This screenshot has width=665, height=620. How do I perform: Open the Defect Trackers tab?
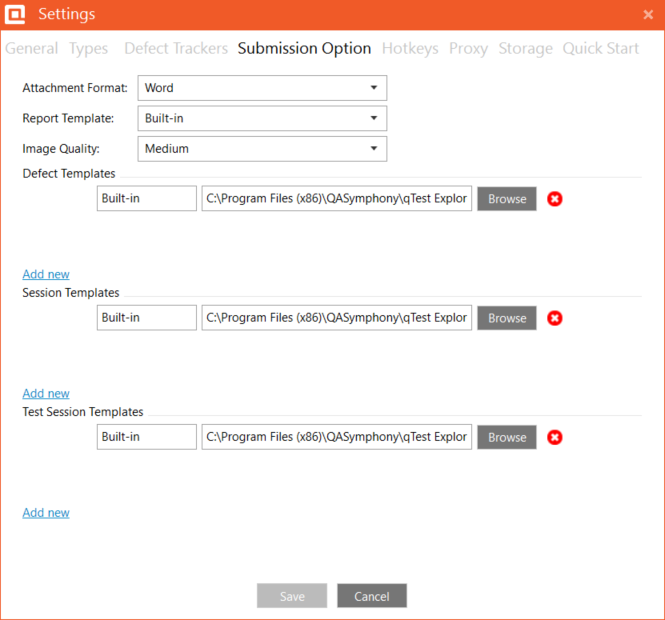click(x=176, y=48)
